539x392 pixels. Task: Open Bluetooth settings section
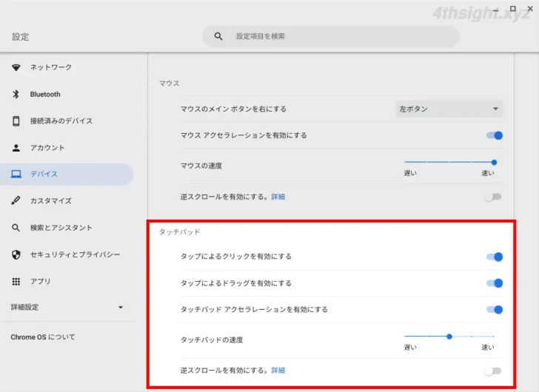click(x=67, y=94)
